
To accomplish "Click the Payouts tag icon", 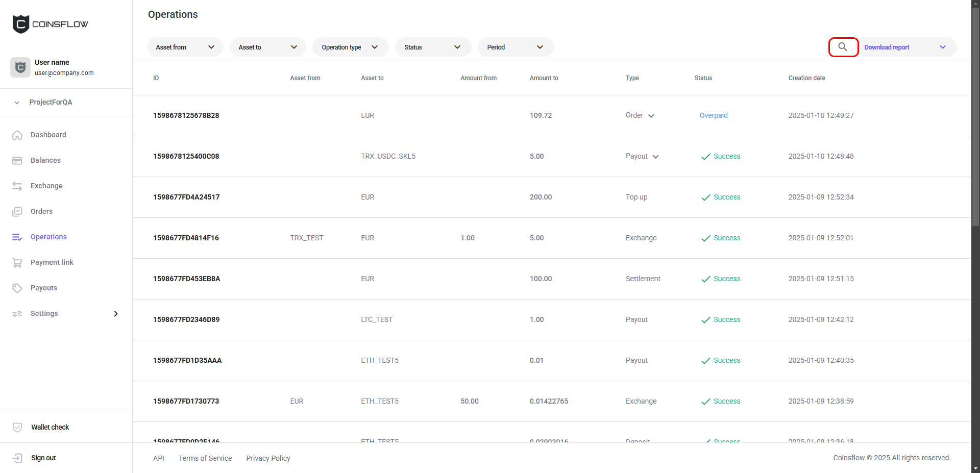I will [x=17, y=288].
